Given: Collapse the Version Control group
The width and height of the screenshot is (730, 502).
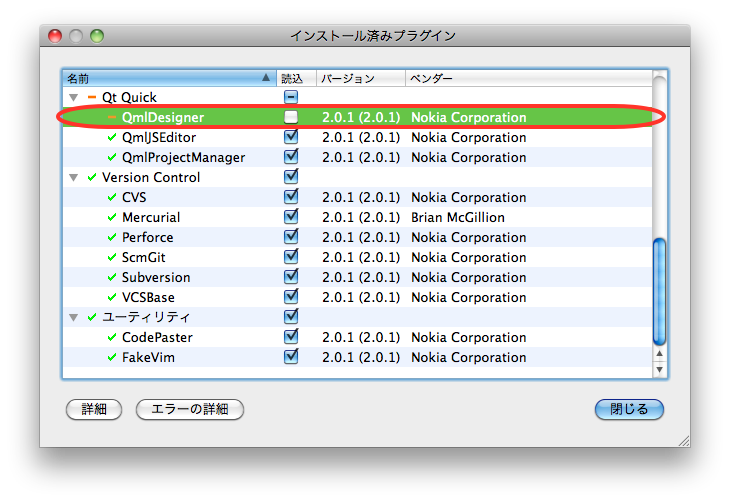Looking at the screenshot, I should 73,178.
